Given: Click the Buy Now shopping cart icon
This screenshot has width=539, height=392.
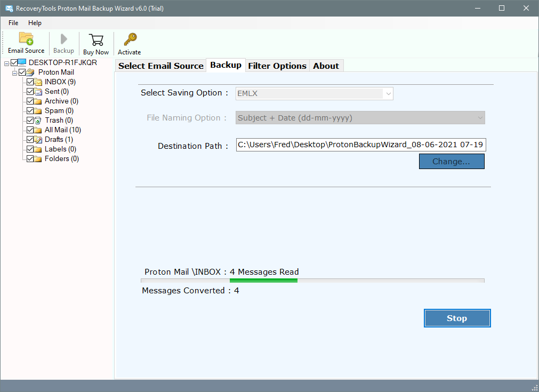Looking at the screenshot, I should tap(96, 40).
